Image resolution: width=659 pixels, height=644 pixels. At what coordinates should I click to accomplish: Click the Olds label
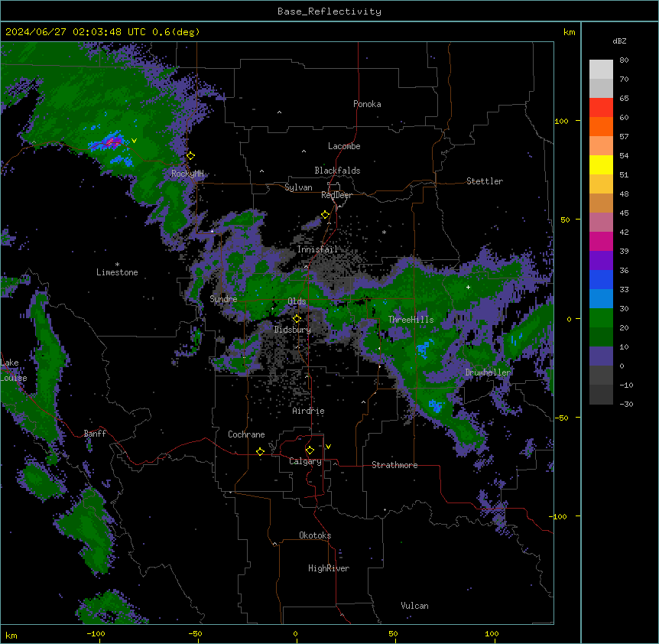pyautogui.click(x=297, y=301)
